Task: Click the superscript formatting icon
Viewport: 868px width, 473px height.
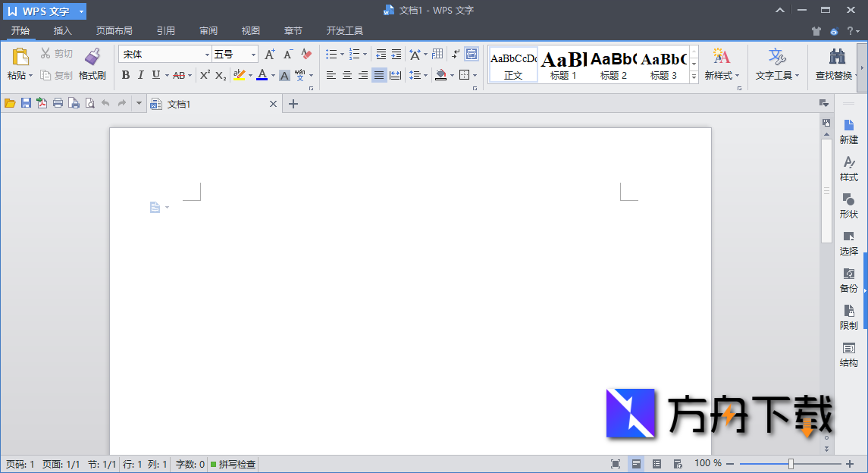Action: point(203,75)
